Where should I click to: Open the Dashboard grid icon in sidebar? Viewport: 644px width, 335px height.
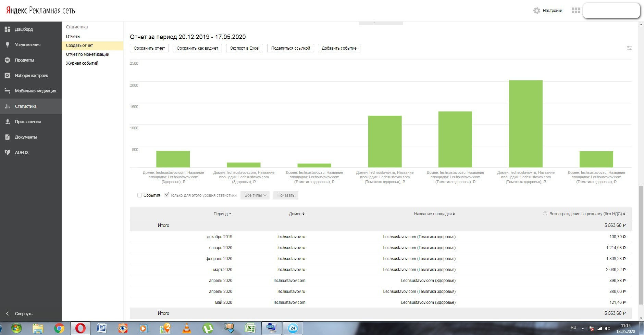(7, 29)
